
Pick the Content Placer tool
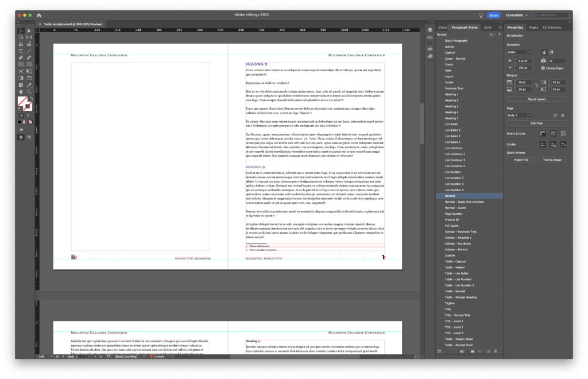(x=29, y=44)
